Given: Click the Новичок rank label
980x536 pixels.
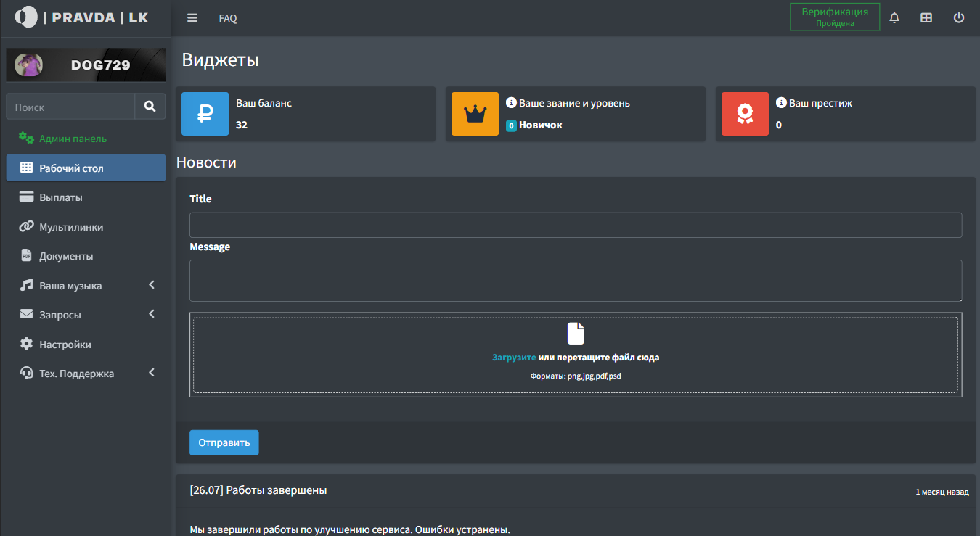Looking at the screenshot, I should click(541, 125).
